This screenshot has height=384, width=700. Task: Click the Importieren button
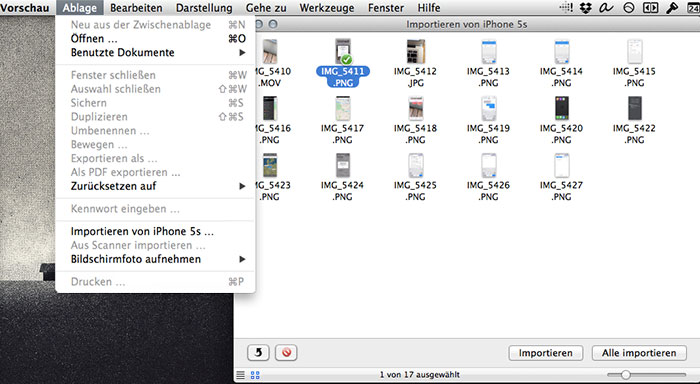coord(546,353)
